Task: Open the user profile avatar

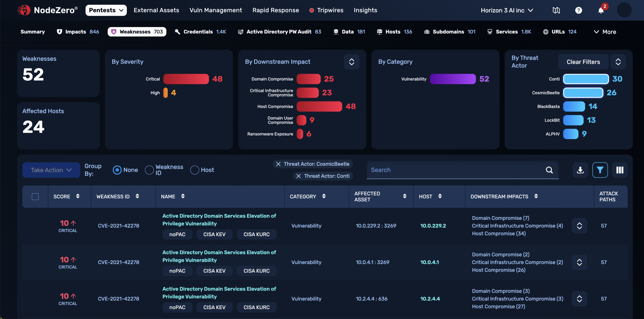Action: coord(624,10)
